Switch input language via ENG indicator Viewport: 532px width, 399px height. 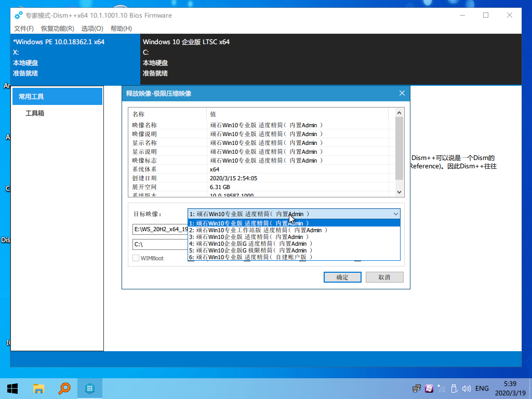[482, 389]
